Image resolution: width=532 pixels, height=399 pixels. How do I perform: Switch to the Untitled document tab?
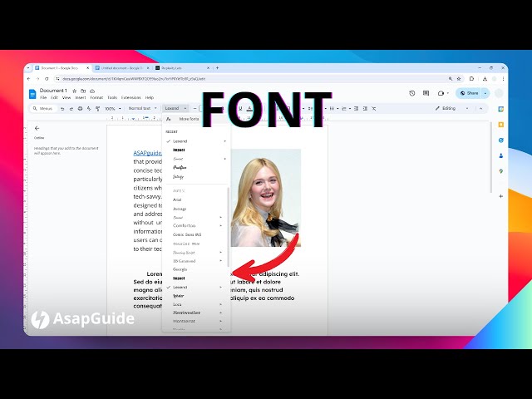click(x=122, y=68)
